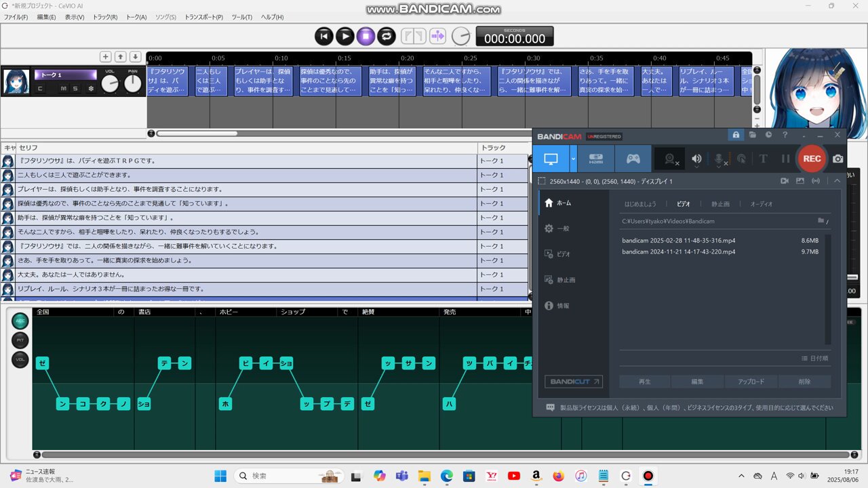Click the purple stop button
The height and width of the screenshot is (488, 868).
pos(366,36)
